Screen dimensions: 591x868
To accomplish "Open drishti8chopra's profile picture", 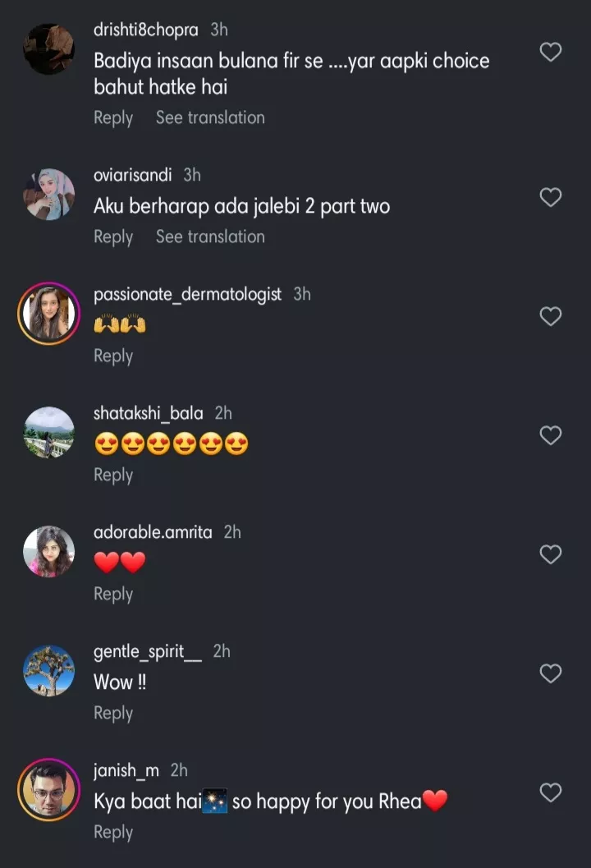I will click(x=49, y=49).
